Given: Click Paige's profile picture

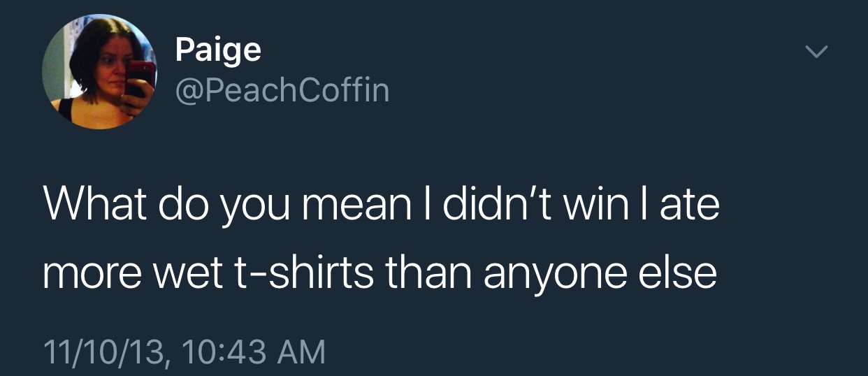Looking at the screenshot, I should tap(99, 72).
